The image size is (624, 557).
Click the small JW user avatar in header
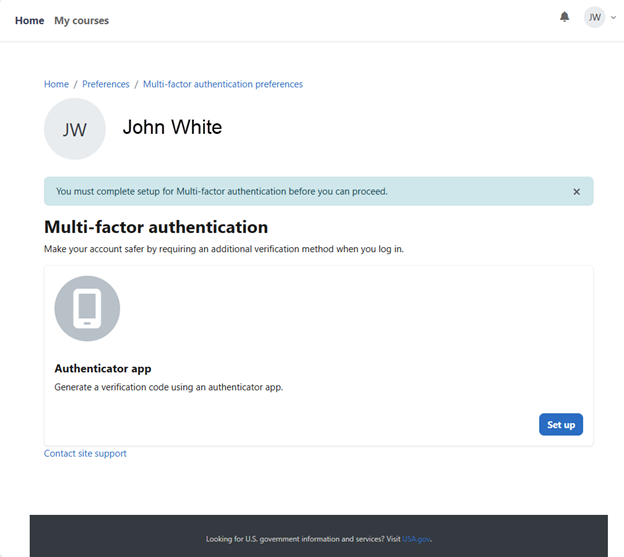594,17
